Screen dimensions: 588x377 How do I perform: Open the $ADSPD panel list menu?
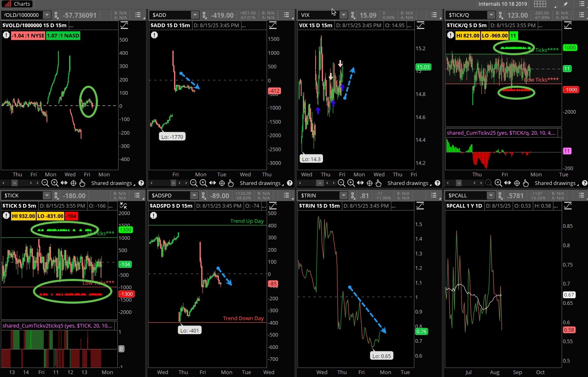pyautogui.click(x=286, y=196)
